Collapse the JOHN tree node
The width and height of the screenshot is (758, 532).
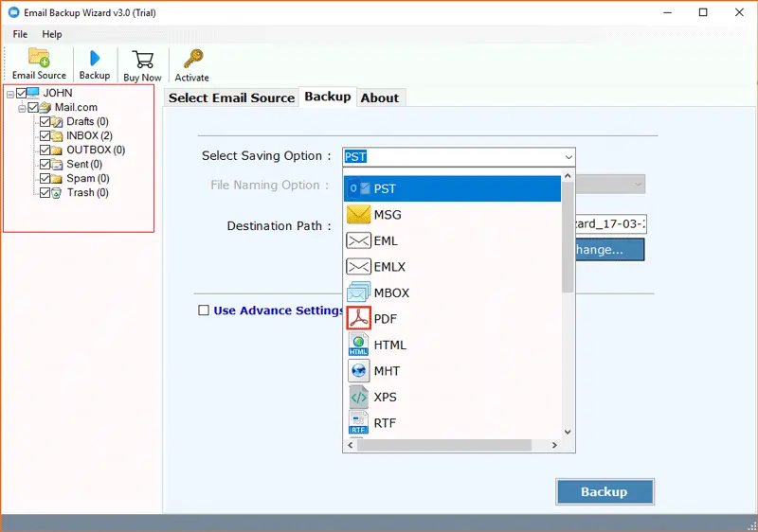tap(9, 94)
